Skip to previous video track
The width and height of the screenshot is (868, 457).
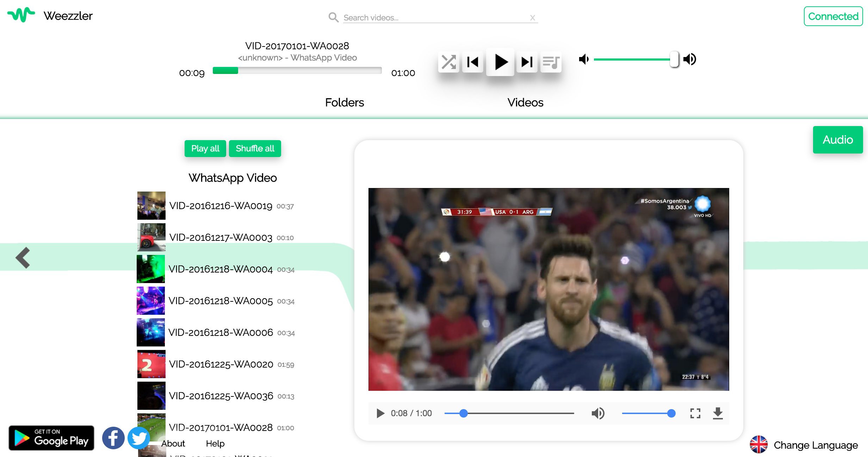tap(472, 62)
